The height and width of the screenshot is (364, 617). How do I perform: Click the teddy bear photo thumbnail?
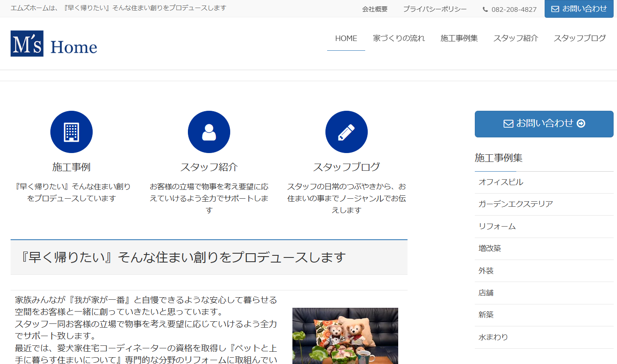click(345, 336)
